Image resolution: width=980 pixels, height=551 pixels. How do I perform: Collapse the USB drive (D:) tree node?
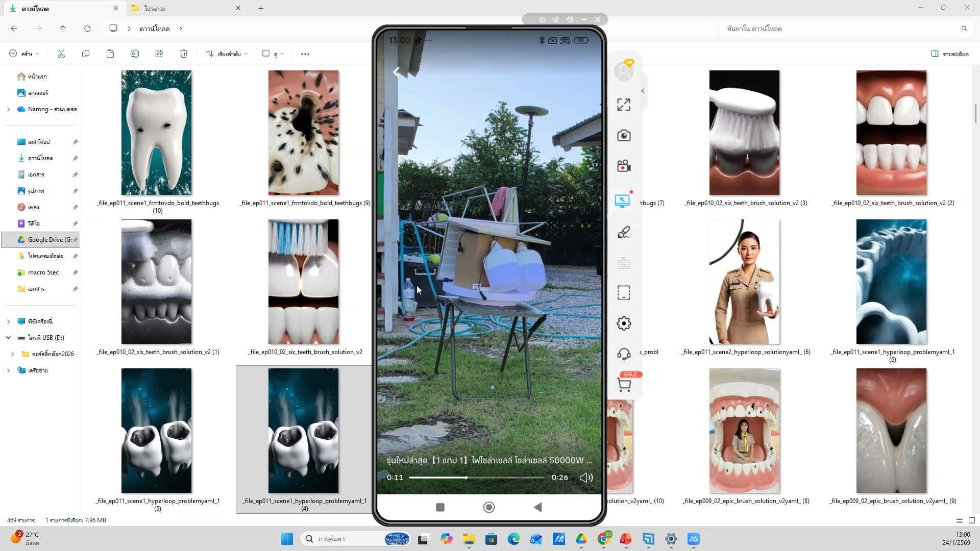[x=8, y=338]
